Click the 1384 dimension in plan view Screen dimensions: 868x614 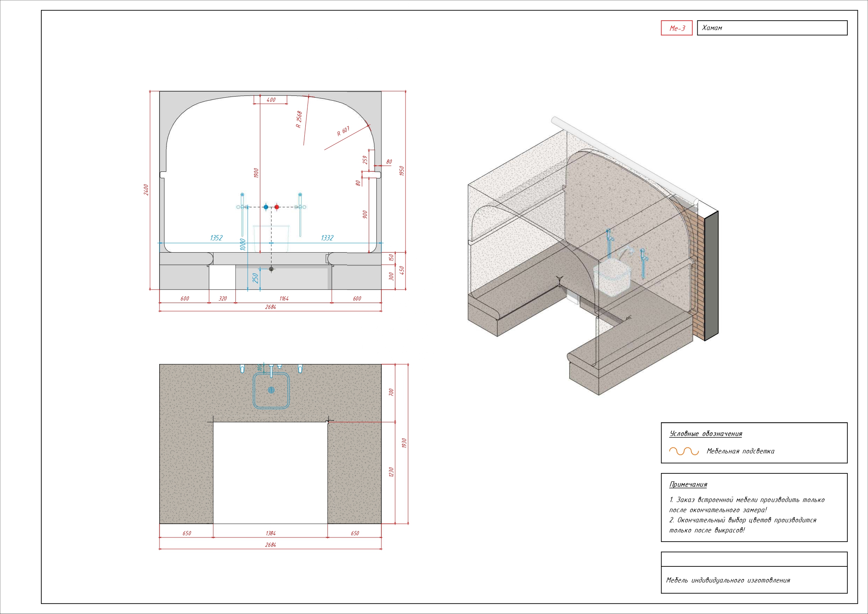point(270,533)
